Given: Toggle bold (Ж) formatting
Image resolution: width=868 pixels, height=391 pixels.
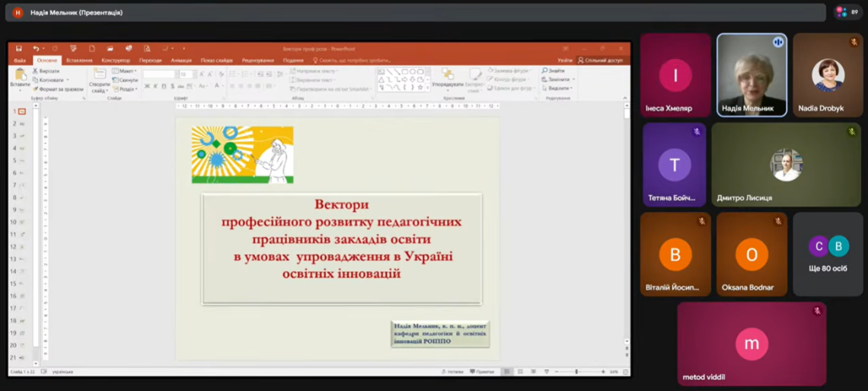Looking at the screenshot, I should pos(147,86).
